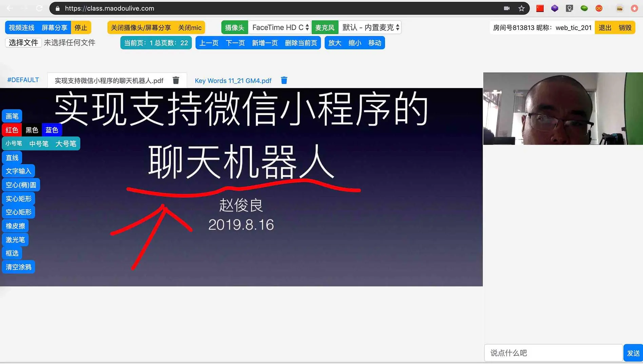Choose the 中号笔 medium pen size

(39, 144)
